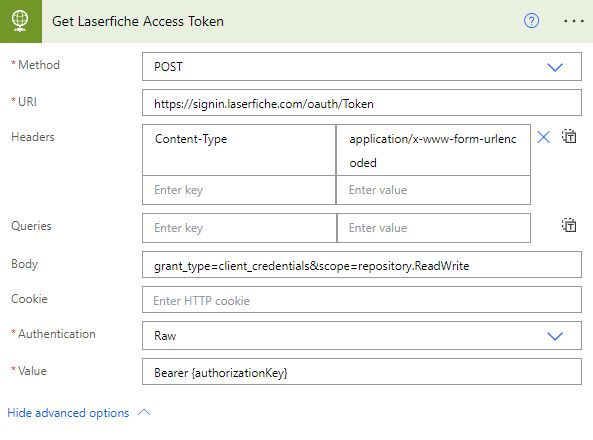Click the Value label
593x440 pixels.
pyautogui.click(x=32, y=370)
